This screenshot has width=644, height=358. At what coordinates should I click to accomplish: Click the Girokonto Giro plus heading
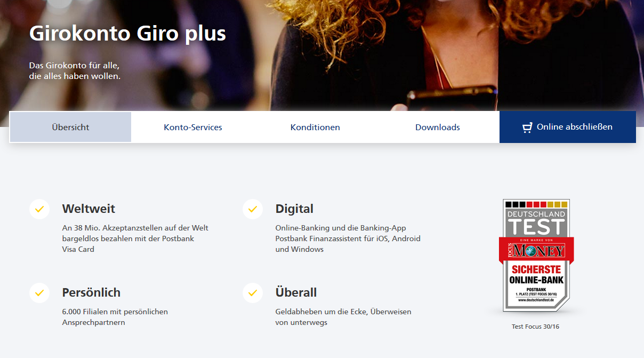click(127, 33)
